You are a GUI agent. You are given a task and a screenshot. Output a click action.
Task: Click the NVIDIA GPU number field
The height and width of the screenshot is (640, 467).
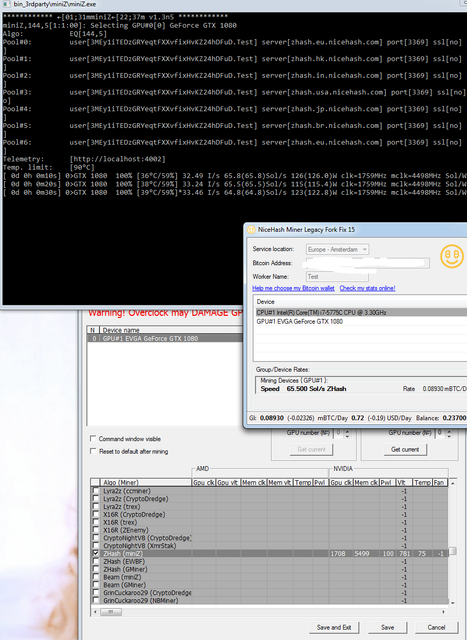coord(440,433)
